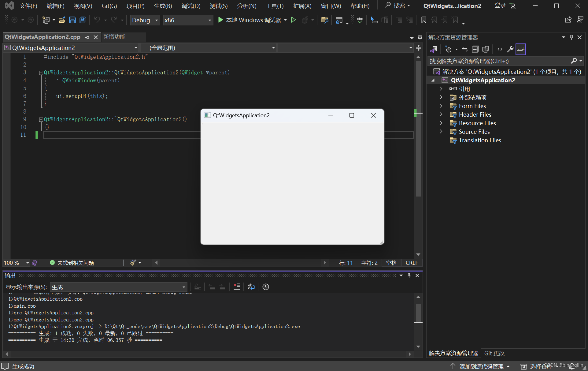Toggle the Preview Selected Items button in Solution Explorer

(520, 49)
